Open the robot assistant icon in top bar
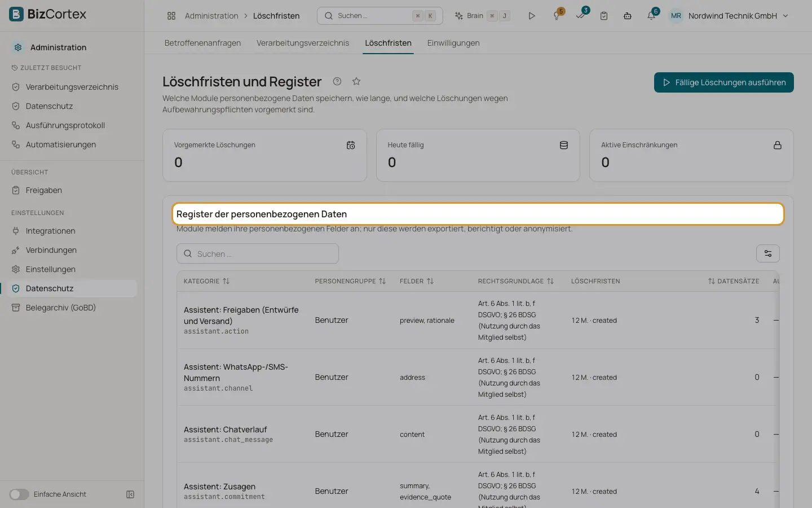Viewport: 812px width, 508px height. (x=628, y=16)
